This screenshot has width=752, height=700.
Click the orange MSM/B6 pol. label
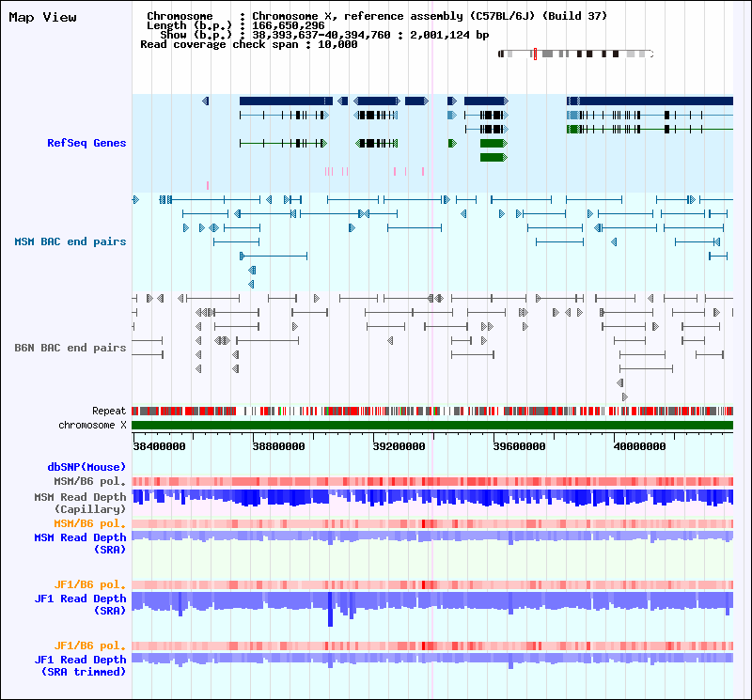[x=89, y=523]
